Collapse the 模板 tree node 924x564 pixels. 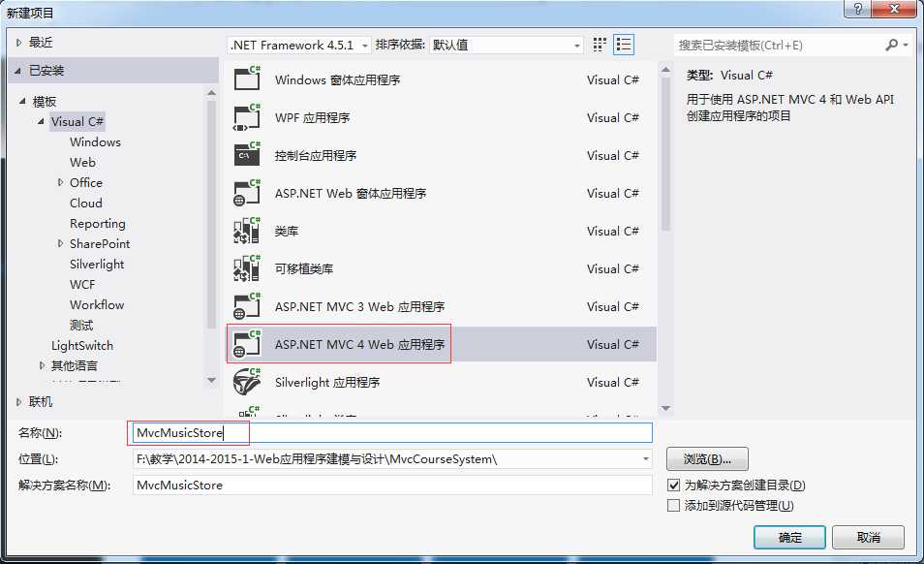(22, 102)
